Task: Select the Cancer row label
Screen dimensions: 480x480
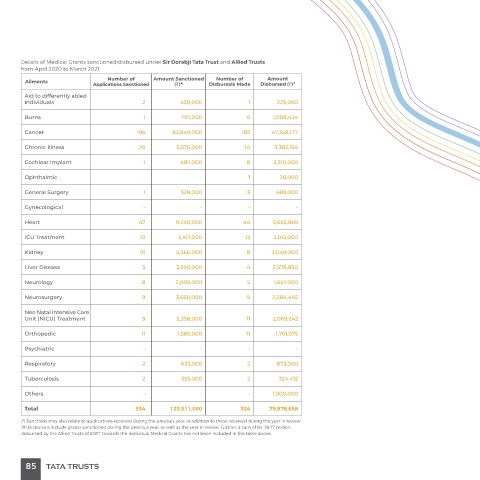Action: [34, 132]
